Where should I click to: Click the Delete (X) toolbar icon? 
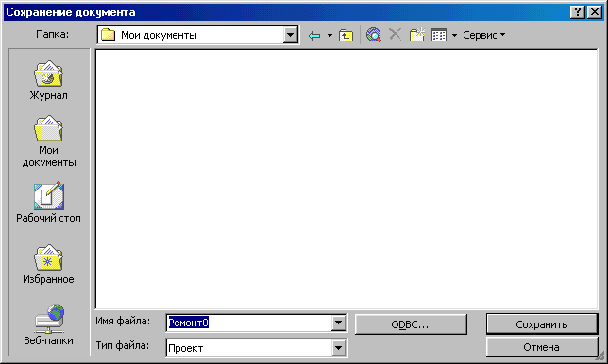pyautogui.click(x=396, y=35)
